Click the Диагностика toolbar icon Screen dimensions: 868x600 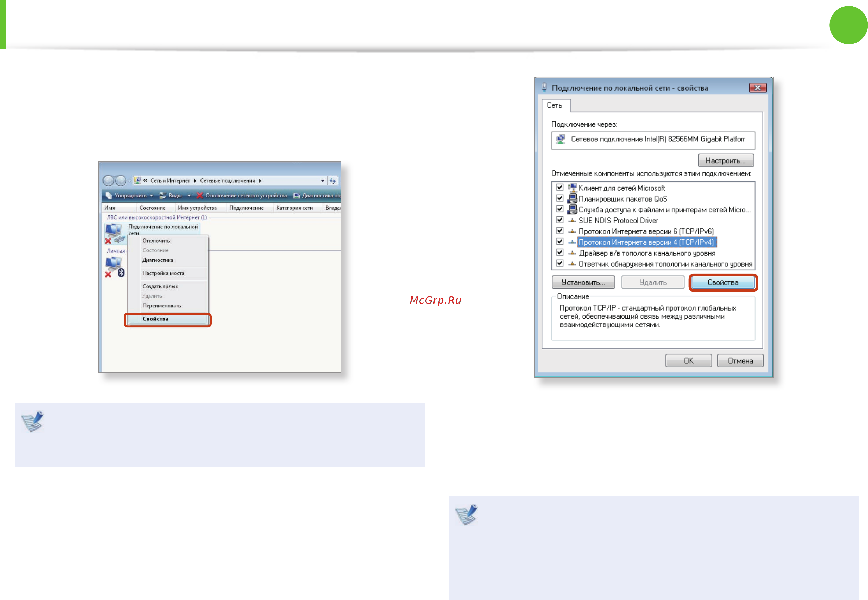pyautogui.click(x=297, y=196)
